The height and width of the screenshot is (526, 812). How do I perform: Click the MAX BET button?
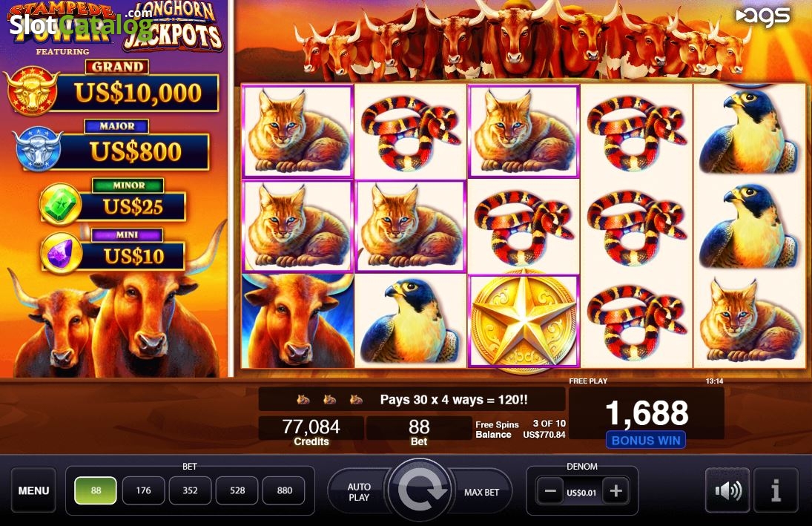481,493
